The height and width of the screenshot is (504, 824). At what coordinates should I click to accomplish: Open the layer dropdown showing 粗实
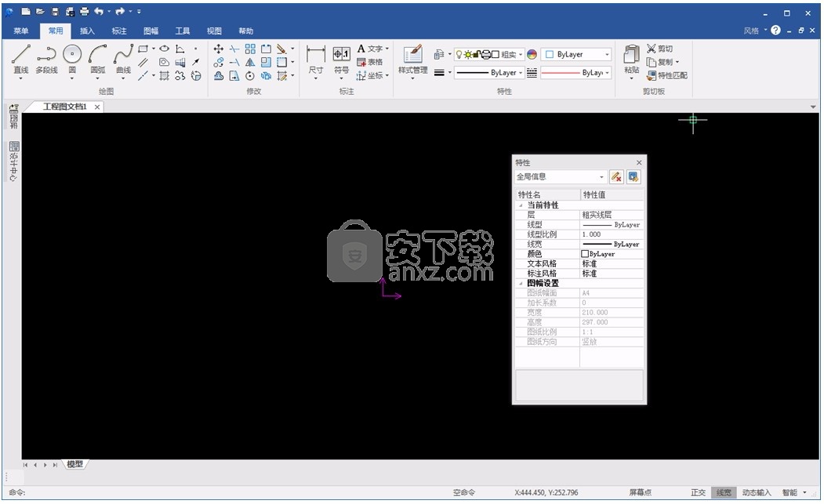coord(488,55)
